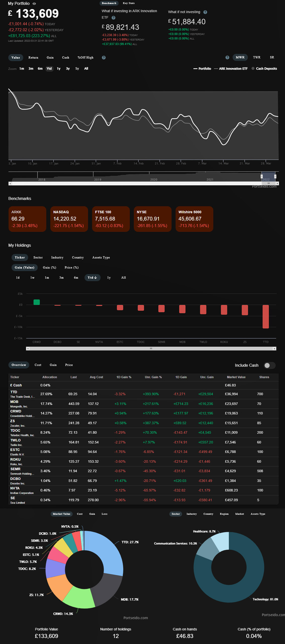285x644 pixels.
Task: Switch to Benchmark tab
Action: click(x=109, y=3)
